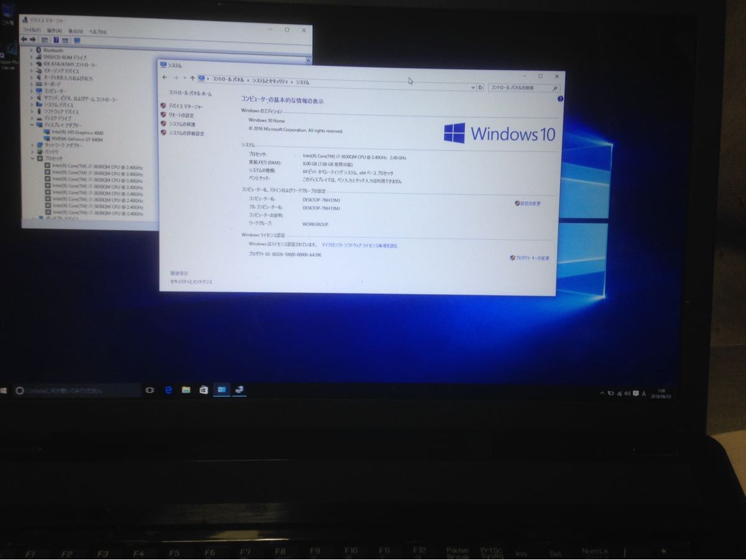The image size is (746, 560).
Task: Expand DVD/CD-ROM ドライブ node
Action: (x=31, y=57)
